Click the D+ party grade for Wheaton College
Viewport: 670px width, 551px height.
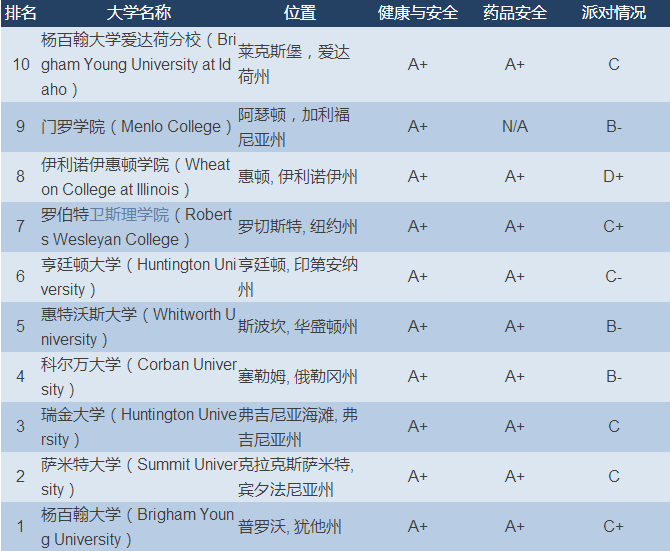[x=614, y=177]
